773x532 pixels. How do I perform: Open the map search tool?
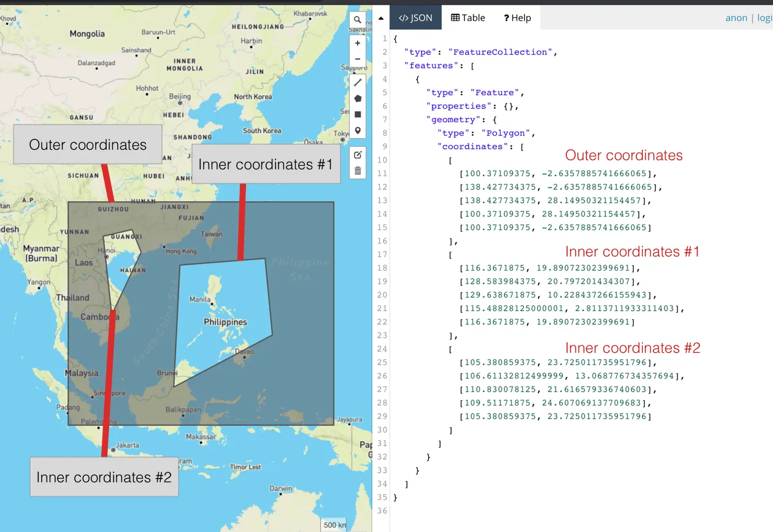pos(358,20)
